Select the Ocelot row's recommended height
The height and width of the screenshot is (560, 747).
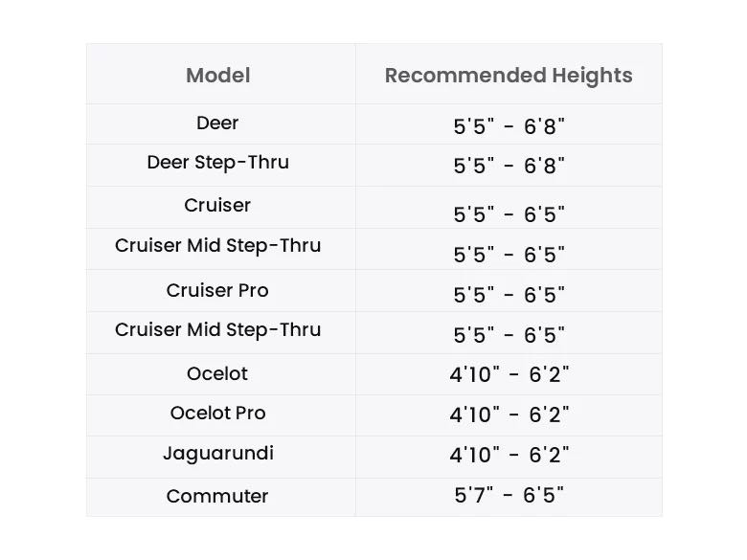pos(509,374)
